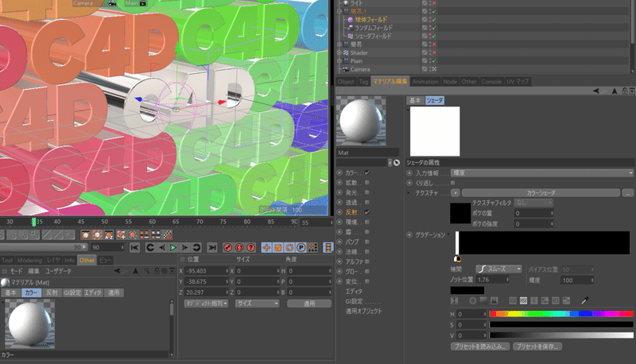The image size is (636, 364).
Task: Expand the 簡易 object in the tree
Action: [339, 45]
